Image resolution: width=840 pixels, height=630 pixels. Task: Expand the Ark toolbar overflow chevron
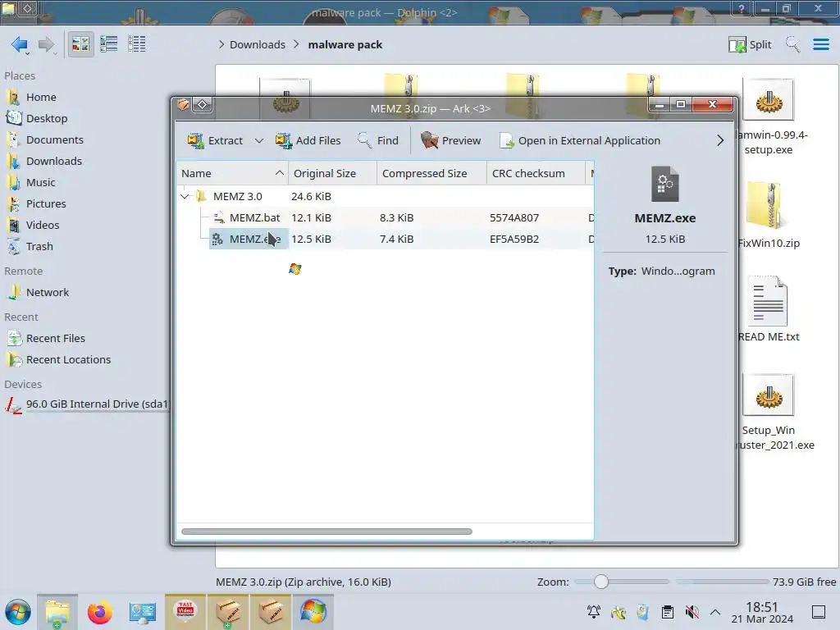point(720,140)
